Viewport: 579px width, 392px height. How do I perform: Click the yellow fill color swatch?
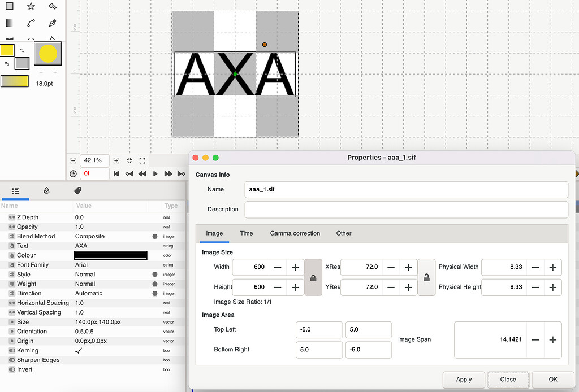7,51
